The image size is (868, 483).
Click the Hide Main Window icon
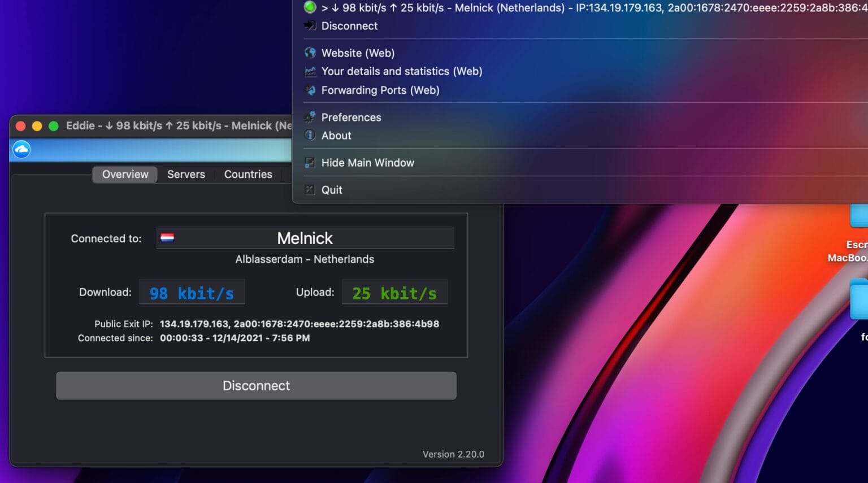coord(310,162)
